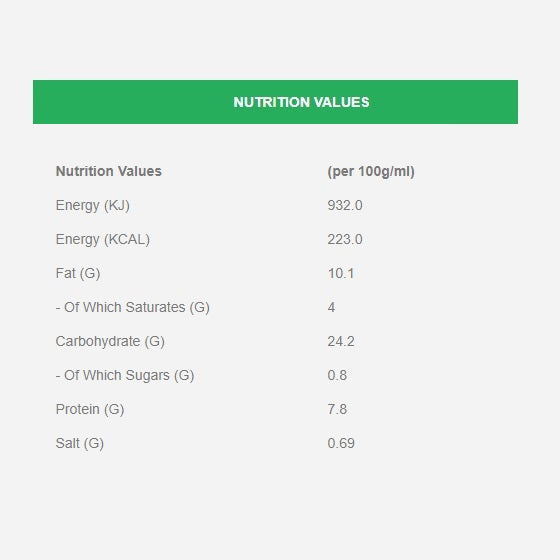Select the Nutrition Values column heading

pyautogui.click(x=109, y=171)
